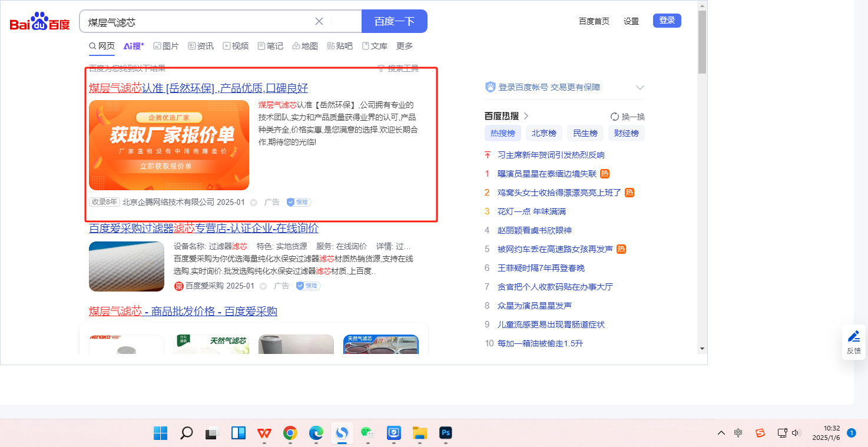The image size is (868, 447).
Task: Select the 网页 search tab
Action: [102, 46]
